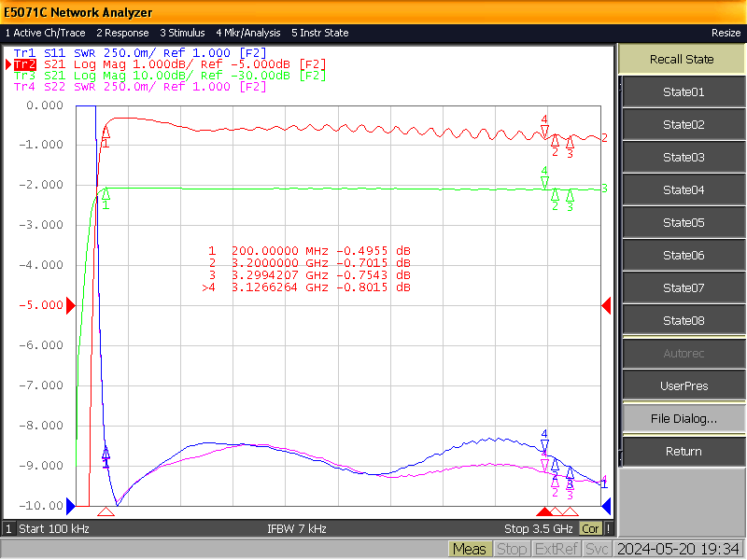The width and height of the screenshot is (747, 560).
Task: Click the blue reference triangle at bottom-left of graph
Action: pos(71,506)
